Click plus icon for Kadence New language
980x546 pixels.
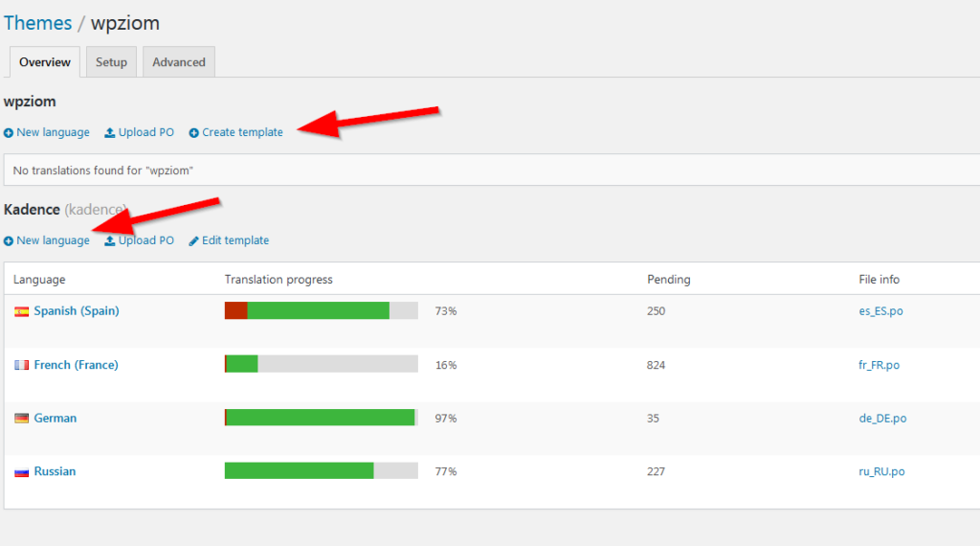pos(9,241)
